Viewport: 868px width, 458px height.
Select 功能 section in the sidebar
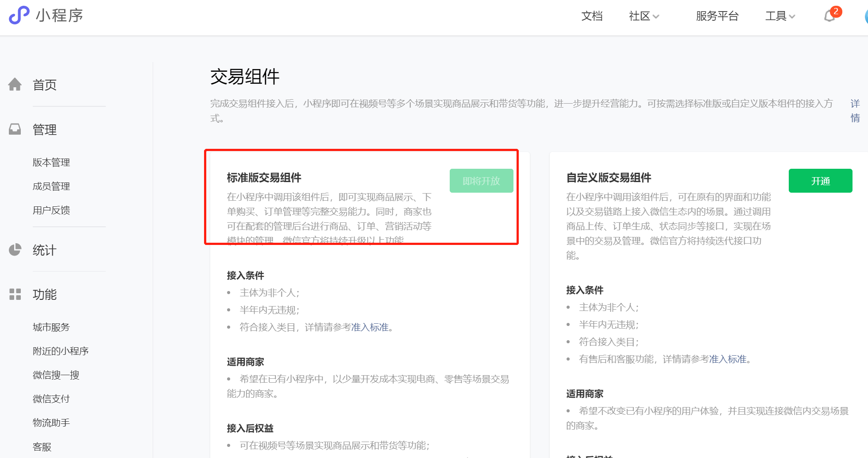pos(45,295)
